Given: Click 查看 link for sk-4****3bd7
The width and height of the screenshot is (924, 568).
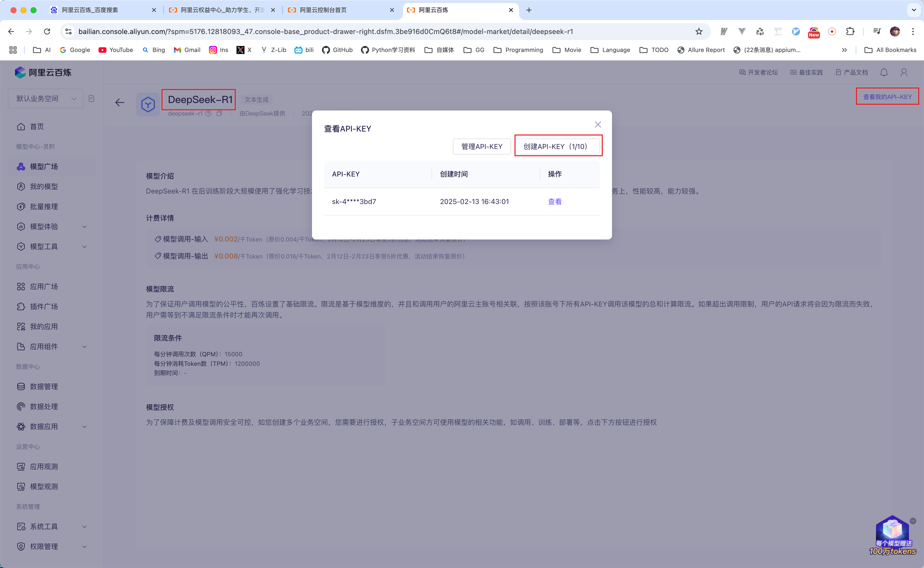Looking at the screenshot, I should tap(554, 201).
